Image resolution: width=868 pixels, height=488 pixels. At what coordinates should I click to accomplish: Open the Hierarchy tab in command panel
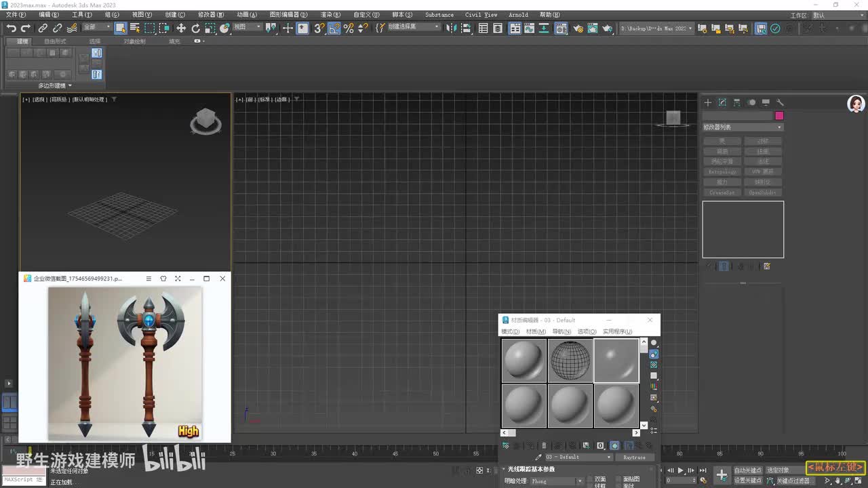[x=737, y=102]
